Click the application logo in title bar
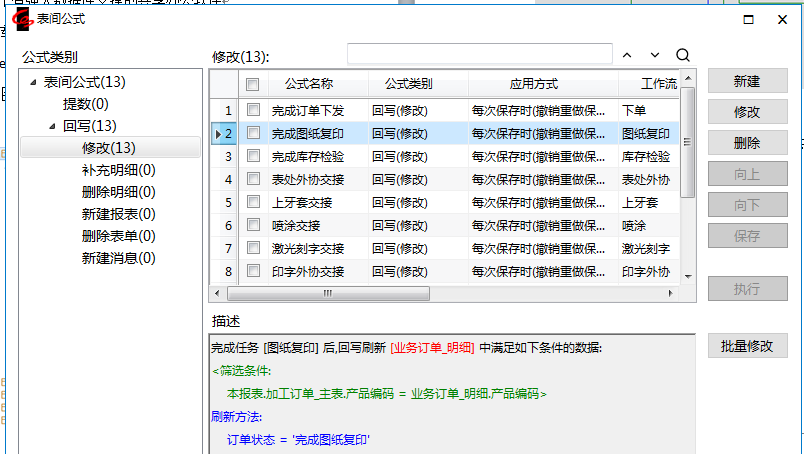The image size is (804, 454). click(19, 17)
